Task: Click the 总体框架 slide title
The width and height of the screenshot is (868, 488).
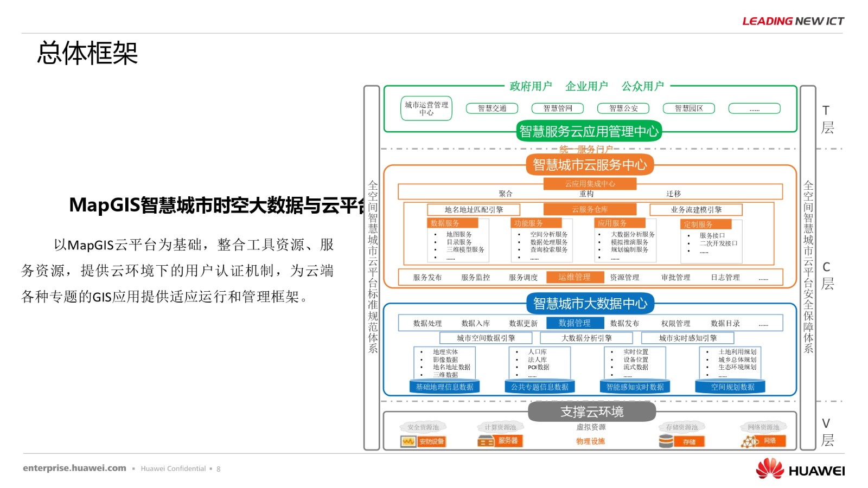Action: (x=87, y=53)
